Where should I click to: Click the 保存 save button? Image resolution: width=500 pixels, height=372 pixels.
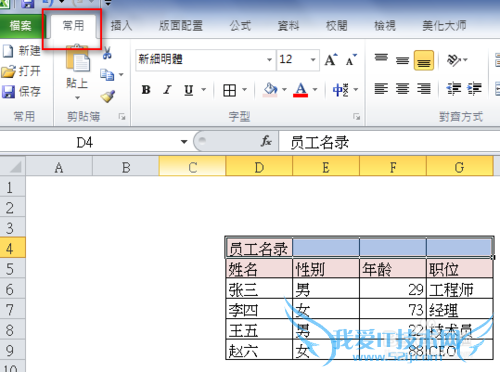coord(21,91)
